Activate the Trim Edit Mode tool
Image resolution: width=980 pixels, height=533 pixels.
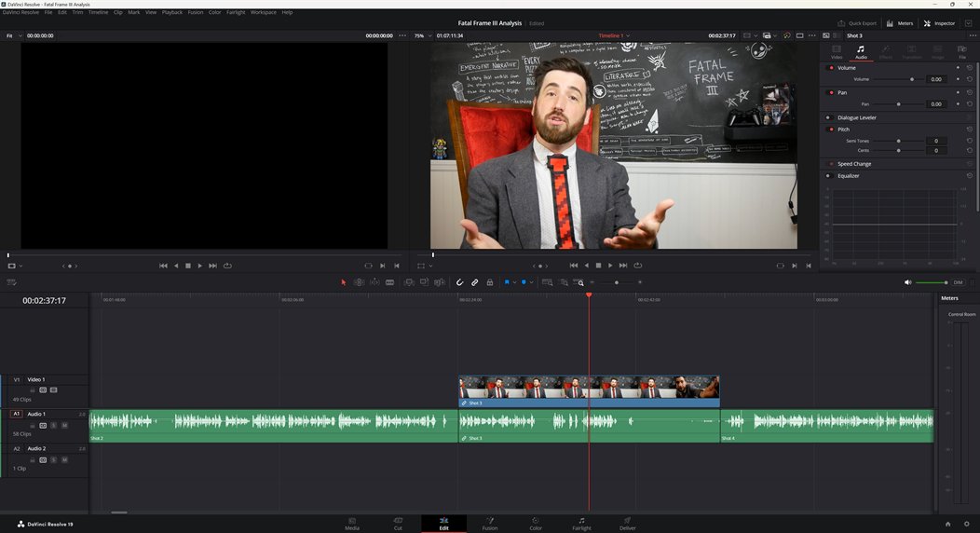359,282
